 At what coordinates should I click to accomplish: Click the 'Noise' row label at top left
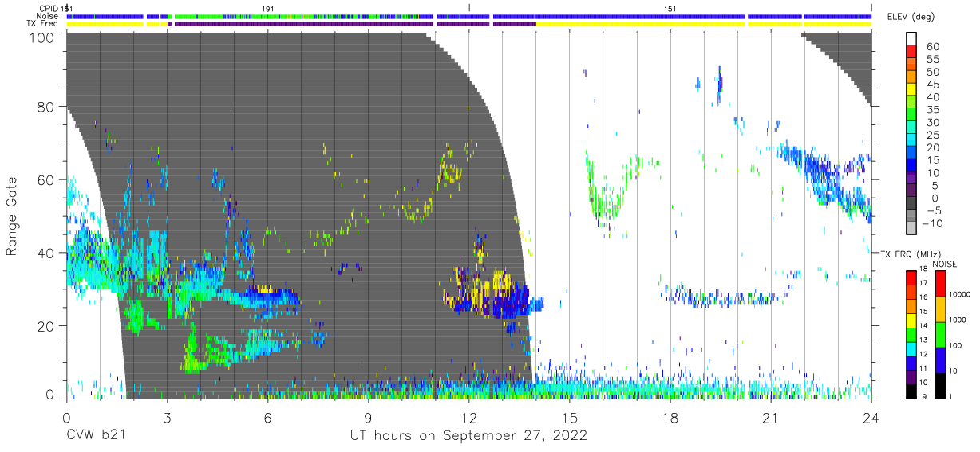48,16
